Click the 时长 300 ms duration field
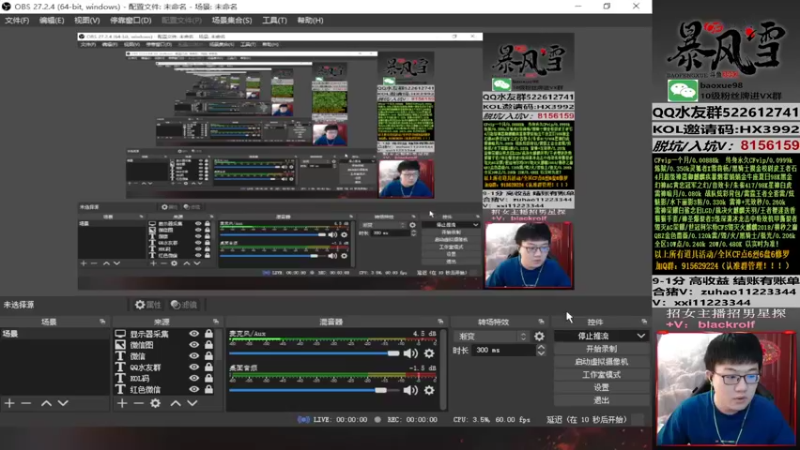Screen dimensions: 800x450 504,350
